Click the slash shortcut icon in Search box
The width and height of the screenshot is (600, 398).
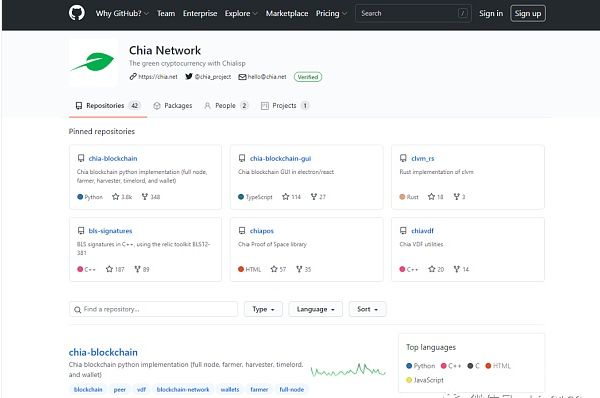463,13
